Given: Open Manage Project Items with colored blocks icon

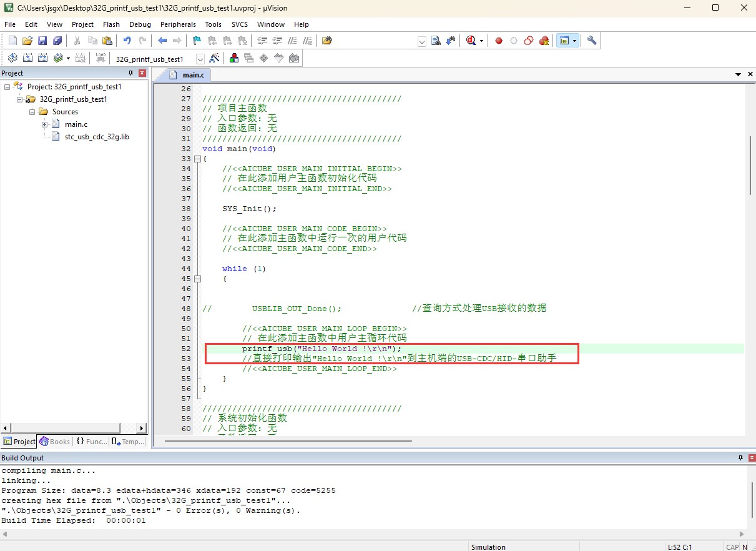Looking at the screenshot, I should (234, 58).
